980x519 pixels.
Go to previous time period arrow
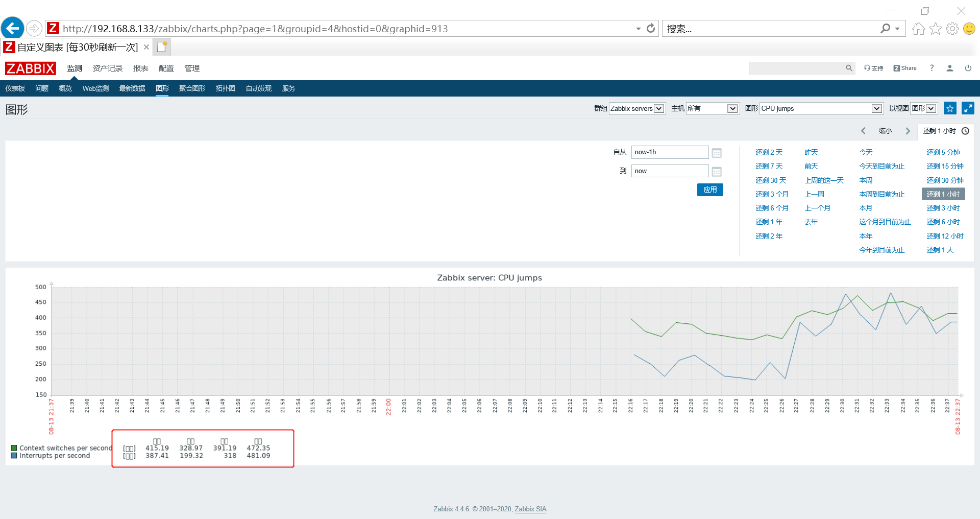click(x=864, y=131)
